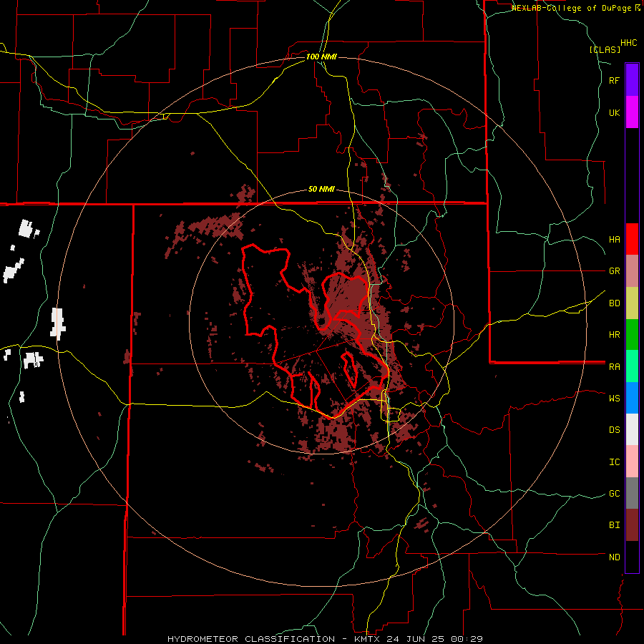Click the GR pink-brown legend swatch
This screenshot has width=644, height=644.
point(632,271)
